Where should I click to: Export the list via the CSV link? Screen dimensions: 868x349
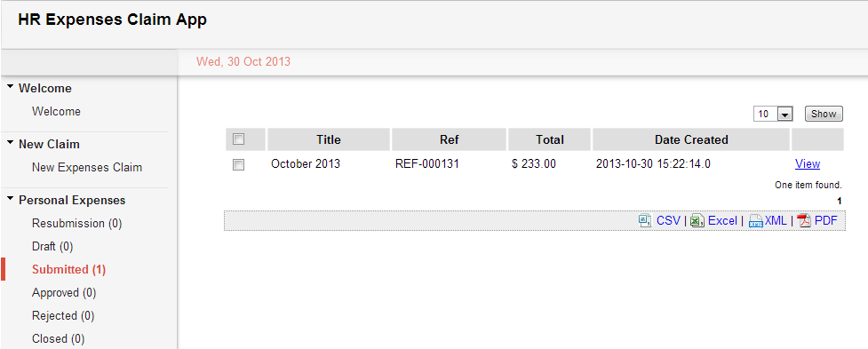(x=668, y=220)
